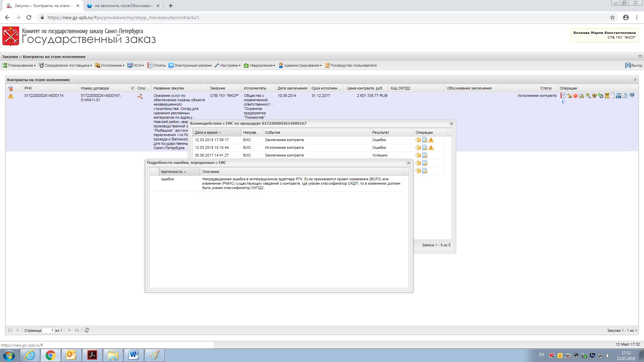The width and height of the screenshot is (644, 362).
Task: Click the red stop circle operation icon
Action: pyautogui.click(x=575, y=96)
